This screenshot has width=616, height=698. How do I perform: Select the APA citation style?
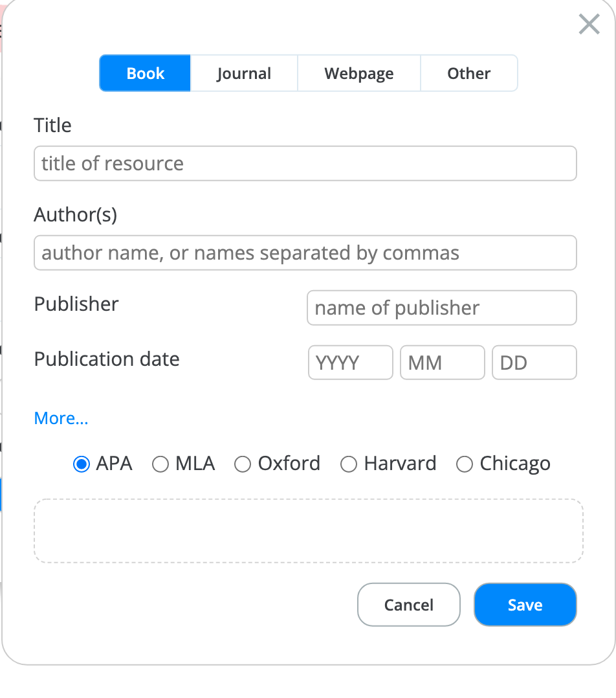click(80, 464)
